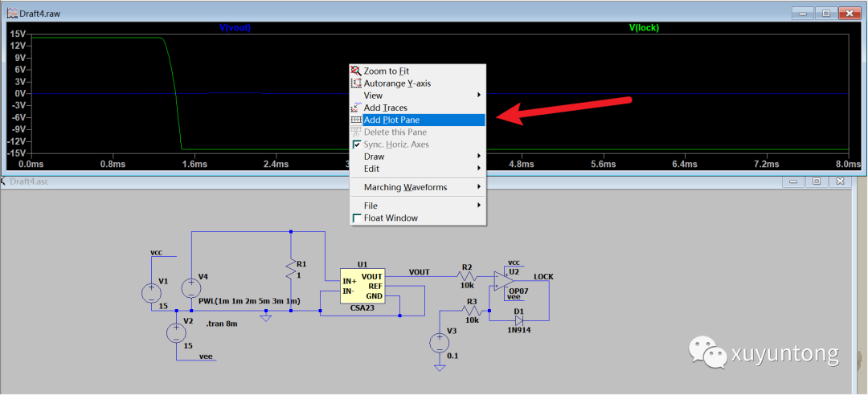Screen dimensions: 868x395
Task: Click the Draft4.asc schematic window icon
Action: pyautogui.click(x=4, y=181)
